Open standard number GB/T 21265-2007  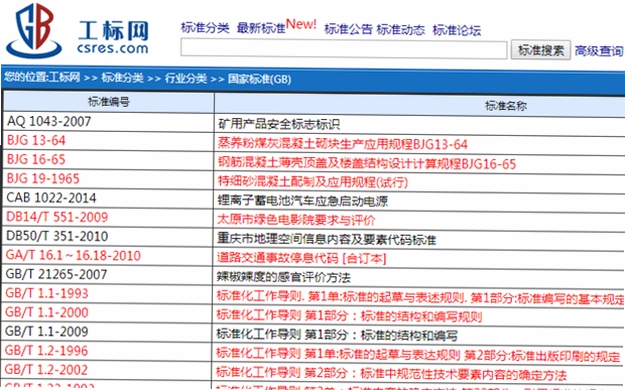click(x=56, y=274)
